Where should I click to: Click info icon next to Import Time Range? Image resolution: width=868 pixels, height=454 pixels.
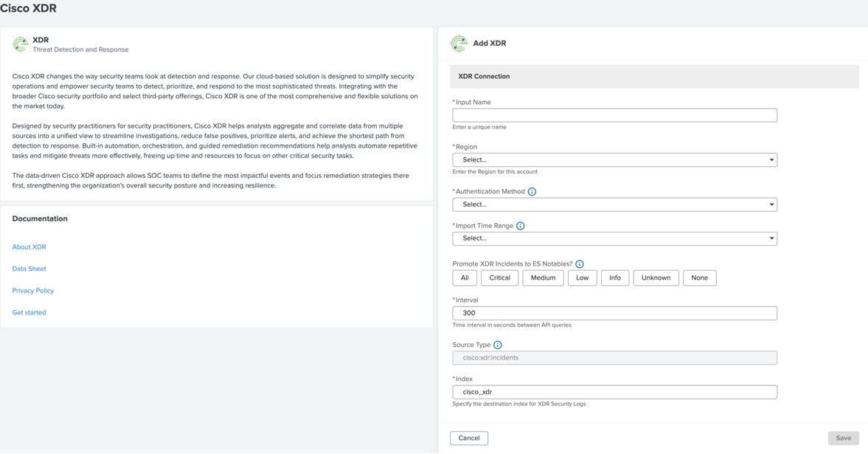point(520,226)
